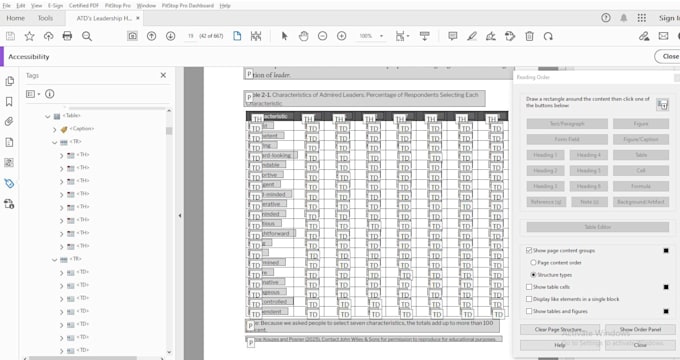Screen dimensions: 680x360
Task: Select the Hand pan tool
Action: pos(304,36)
